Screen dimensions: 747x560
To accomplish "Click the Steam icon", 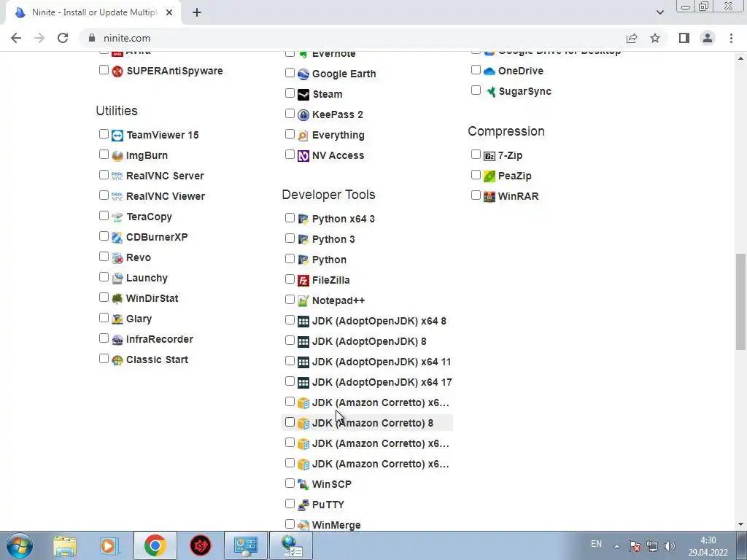I will click(x=303, y=94).
